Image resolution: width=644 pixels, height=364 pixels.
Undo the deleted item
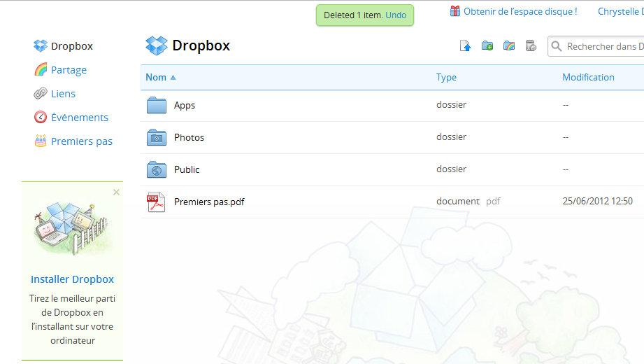tap(396, 15)
